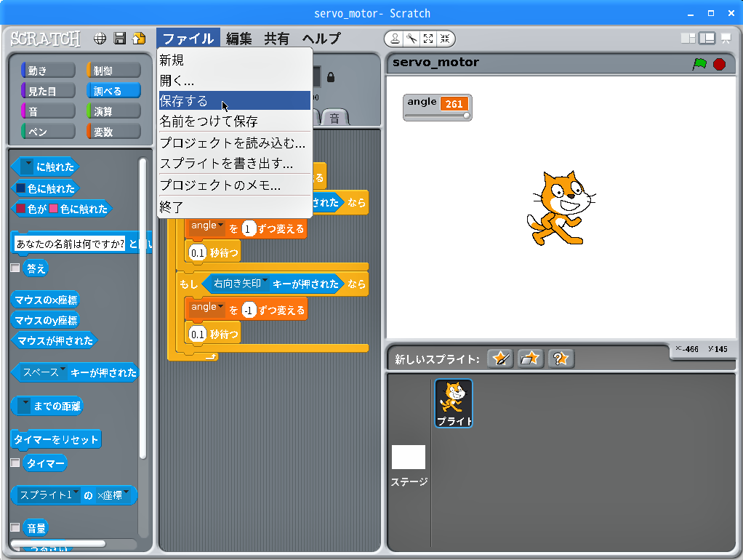Select the 変数 block category

pos(113,132)
